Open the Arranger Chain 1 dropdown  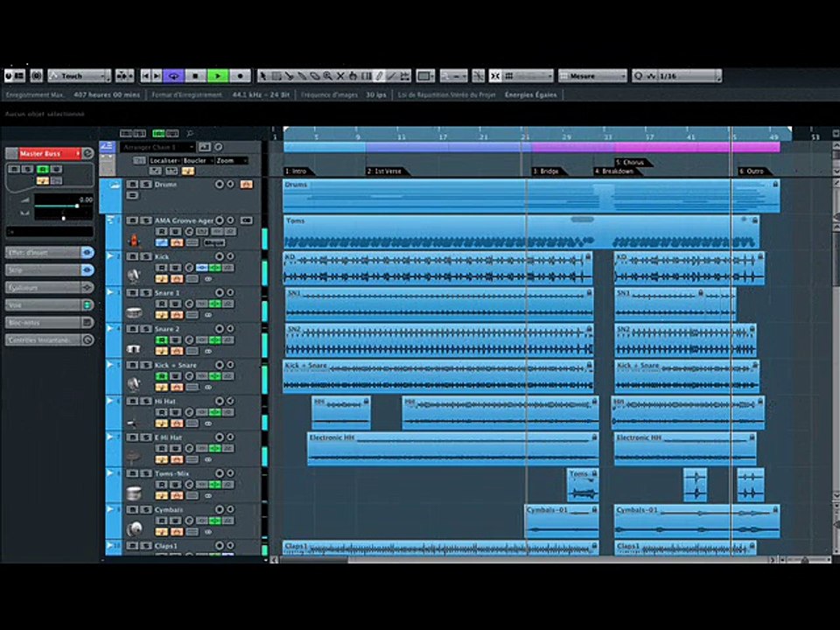pyautogui.click(x=157, y=147)
